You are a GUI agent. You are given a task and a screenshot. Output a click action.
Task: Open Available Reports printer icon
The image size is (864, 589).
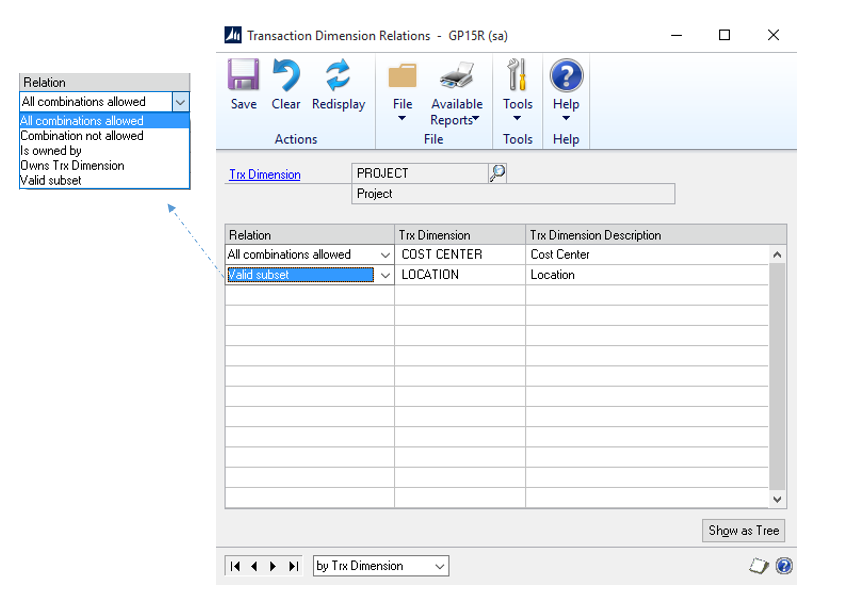coord(457,75)
